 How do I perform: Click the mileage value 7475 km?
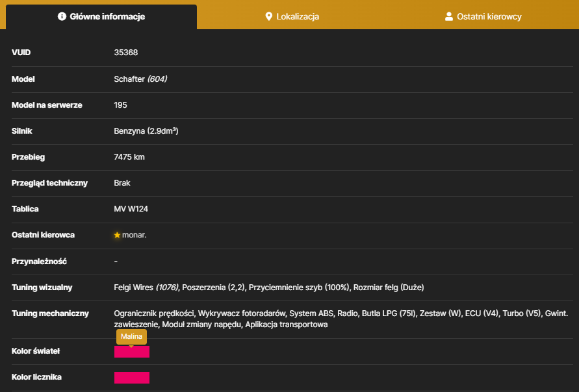(x=129, y=156)
